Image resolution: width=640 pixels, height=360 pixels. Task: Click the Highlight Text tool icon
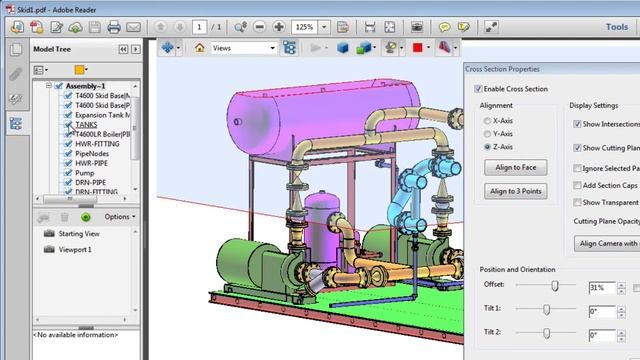point(464,27)
